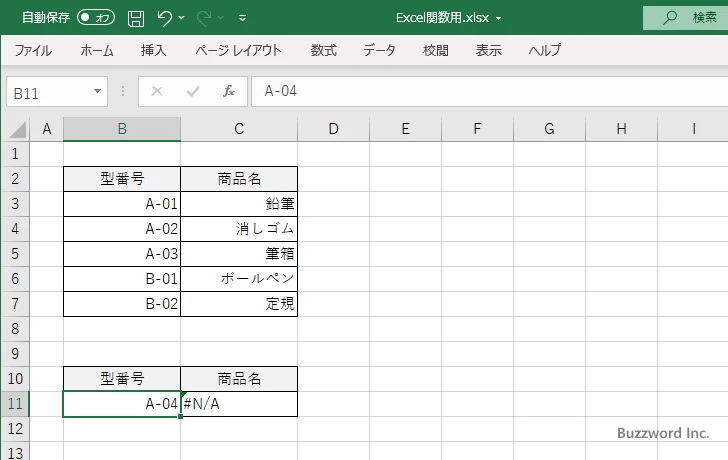Select cell containing A-02
This screenshot has height=460, width=728.
(122, 229)
